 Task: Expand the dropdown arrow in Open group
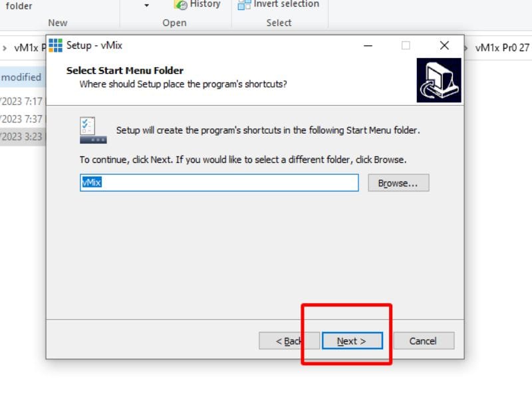146,5
